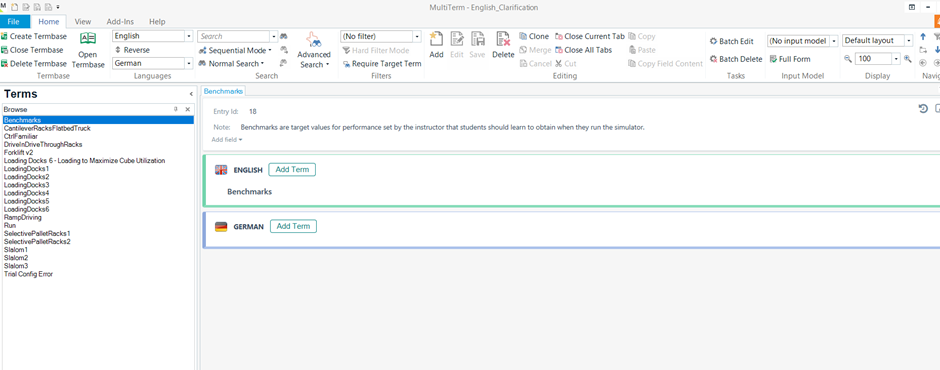Screen dimensions: 940x370
Task: Open the English source language dropdown
Action: click(x=189, y=37)
